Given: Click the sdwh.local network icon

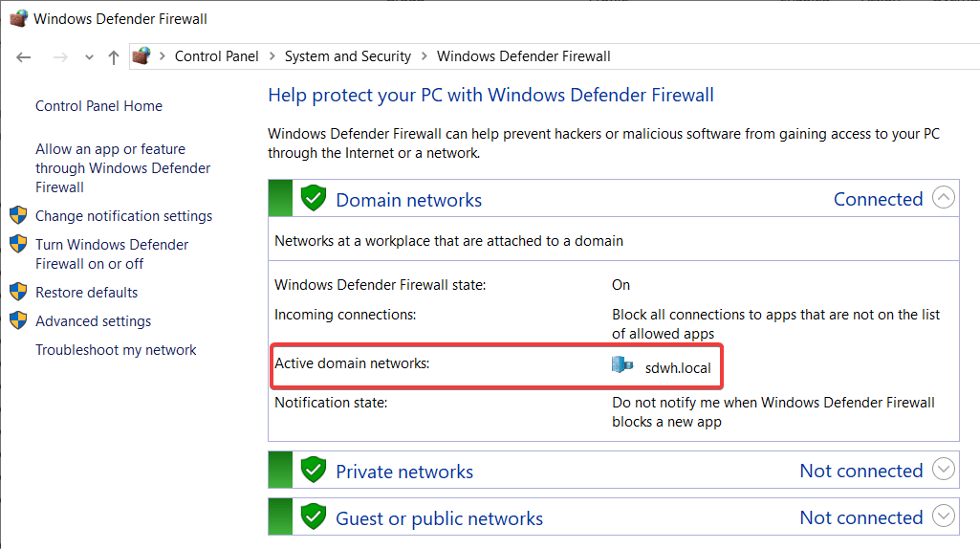Looking at the screenshot, I should pyautogui.click(x=622, y=365).
